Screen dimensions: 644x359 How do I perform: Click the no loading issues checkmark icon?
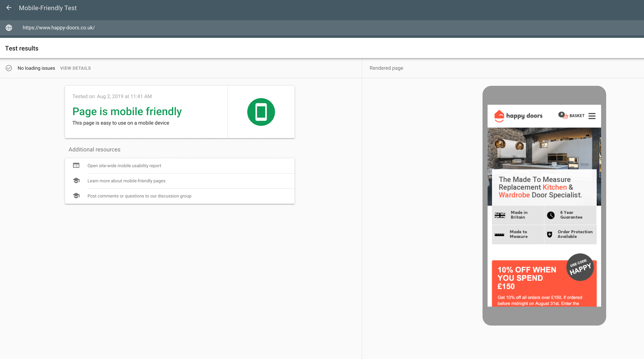pyautogui.click(x=9, y=68)
